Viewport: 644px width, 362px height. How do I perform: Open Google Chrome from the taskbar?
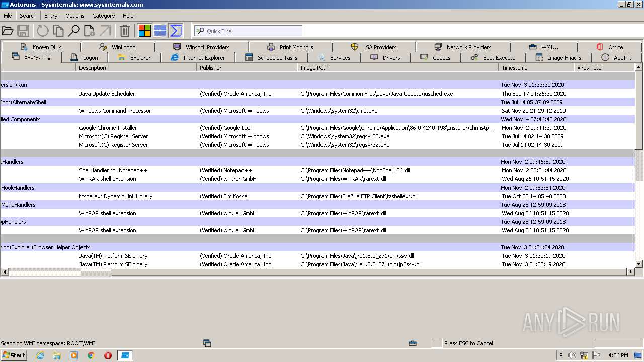pyautogui.click(x=91, y=355)
